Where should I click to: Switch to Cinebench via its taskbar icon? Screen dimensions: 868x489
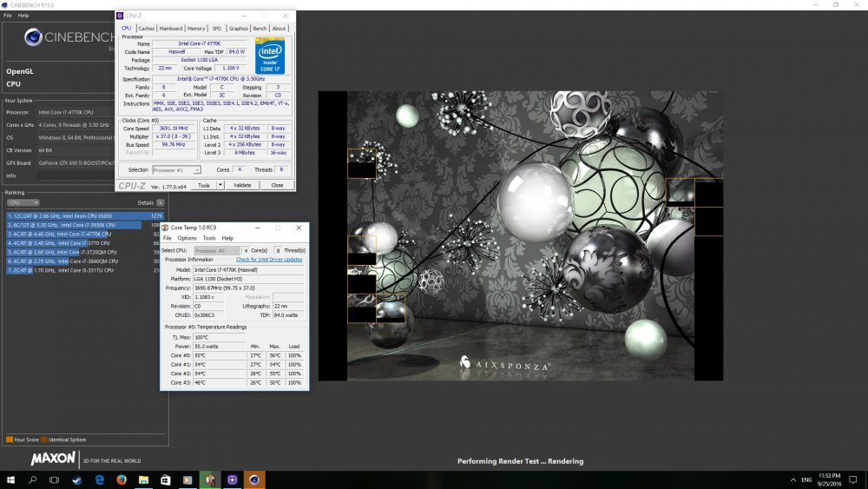253,479
